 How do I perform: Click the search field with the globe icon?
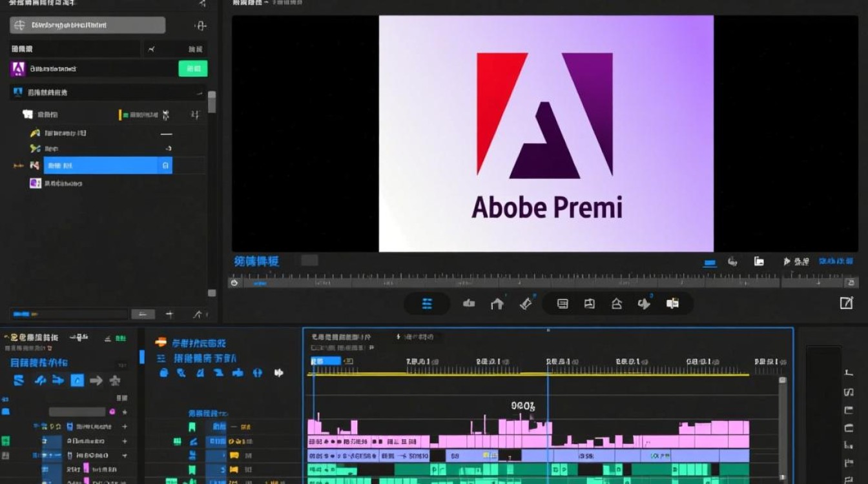click(88, 25)
